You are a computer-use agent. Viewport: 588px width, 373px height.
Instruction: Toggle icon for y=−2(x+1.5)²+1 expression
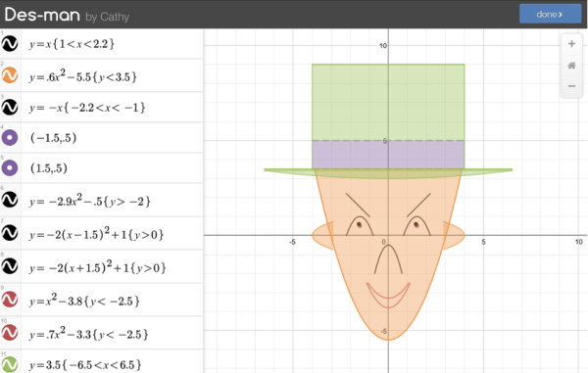pos(10,266)
